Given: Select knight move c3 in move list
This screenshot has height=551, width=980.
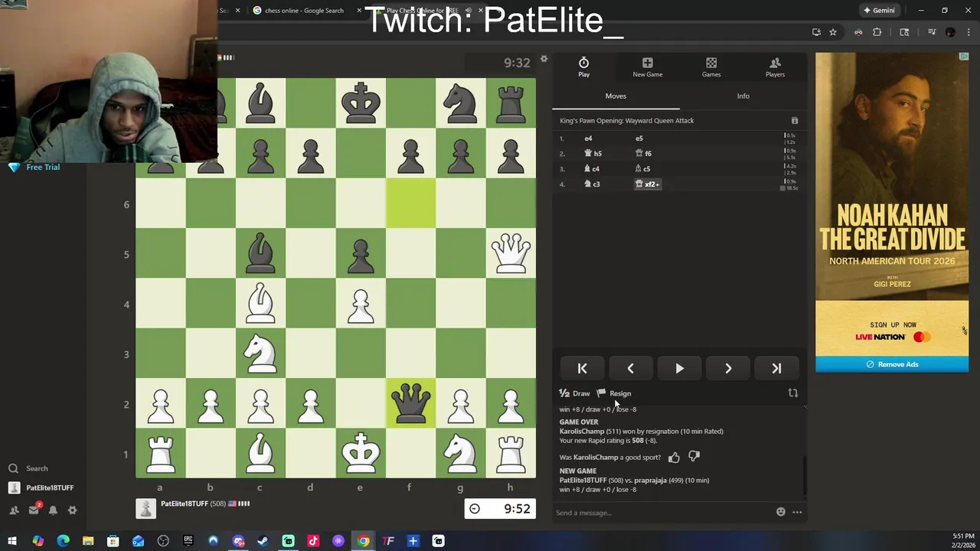Looking at the screenshot, I should click(x=592, y=184).
